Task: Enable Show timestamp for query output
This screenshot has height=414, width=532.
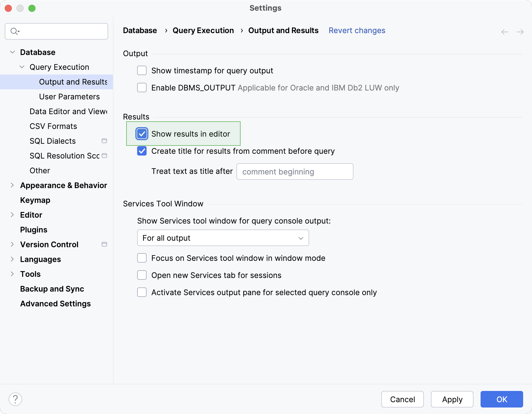Action: pos(142,71)
